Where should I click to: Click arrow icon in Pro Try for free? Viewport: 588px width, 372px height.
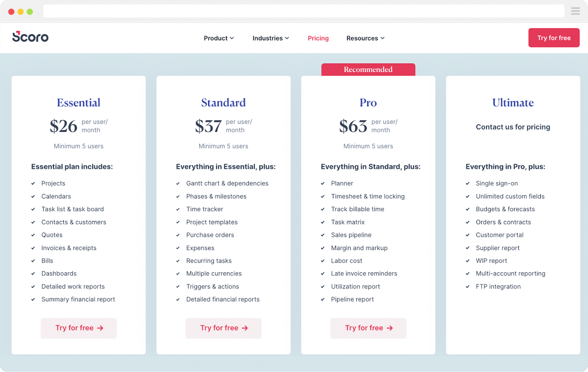[390, 328]
